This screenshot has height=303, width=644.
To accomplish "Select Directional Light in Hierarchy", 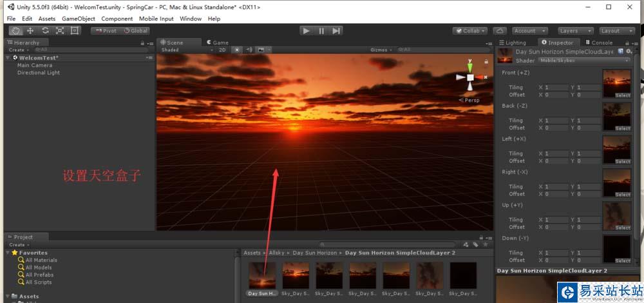I will pos(39,73).
